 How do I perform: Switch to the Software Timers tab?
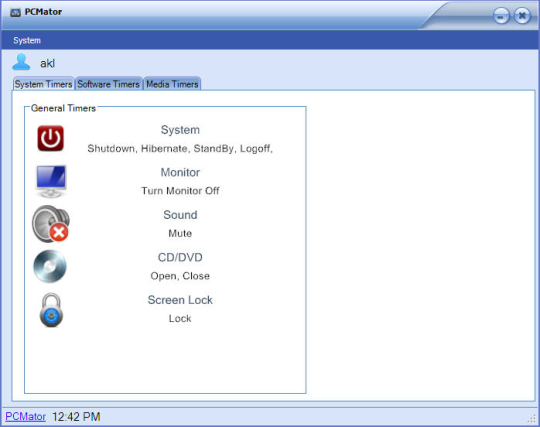[x=108, y=84]
